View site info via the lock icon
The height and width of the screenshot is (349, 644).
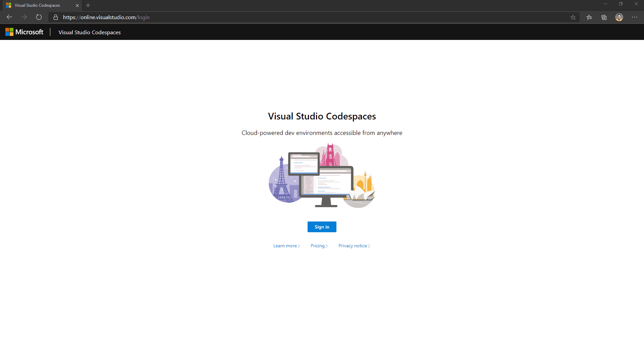click(56, 17)
